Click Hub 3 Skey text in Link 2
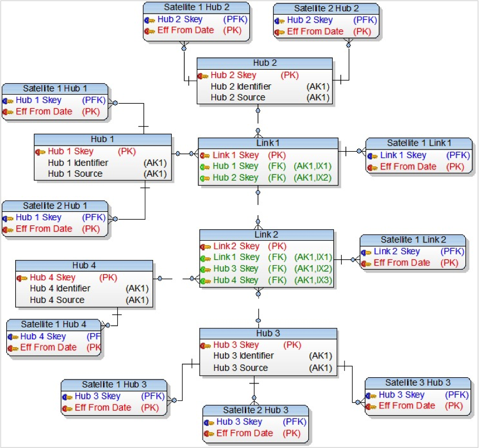 [236, 269]
